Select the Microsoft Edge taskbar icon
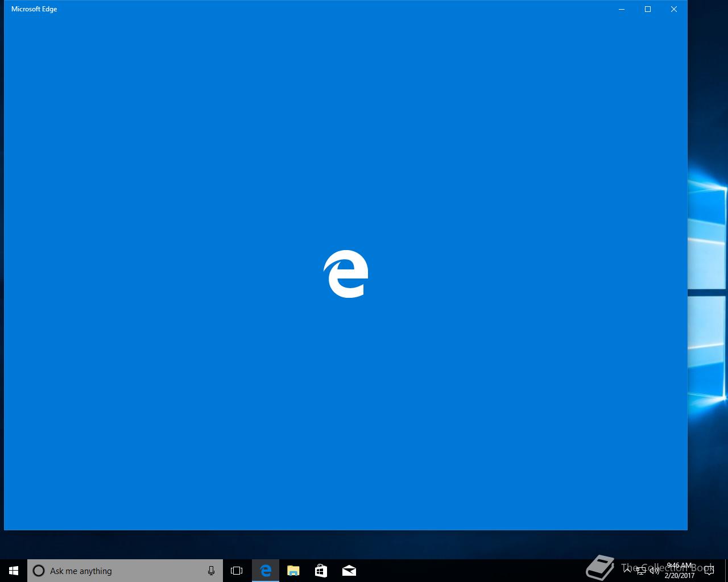Image resolution: width=728 pixels, height=582 pixels. [266, 571]
